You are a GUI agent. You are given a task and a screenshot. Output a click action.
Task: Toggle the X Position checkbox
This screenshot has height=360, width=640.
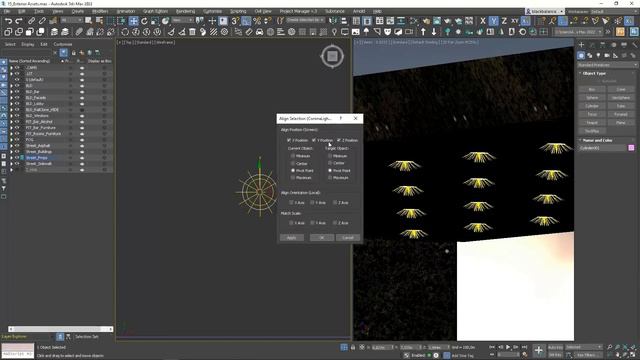click(x=289, y=140)
